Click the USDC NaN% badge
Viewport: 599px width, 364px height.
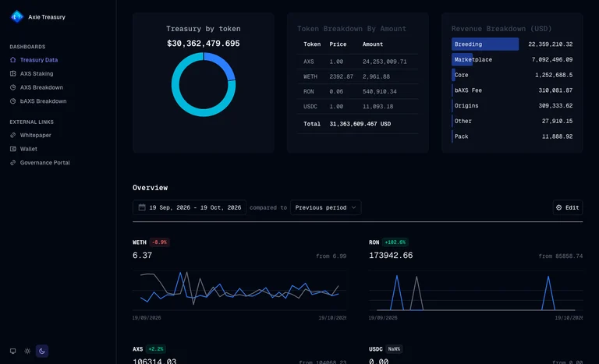pyautogui.click(x=394, y=348)
